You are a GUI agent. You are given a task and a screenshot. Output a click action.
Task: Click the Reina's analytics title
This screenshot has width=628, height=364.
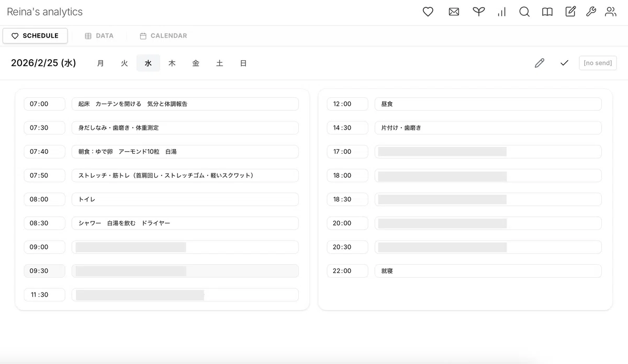(x=44, y=12)
